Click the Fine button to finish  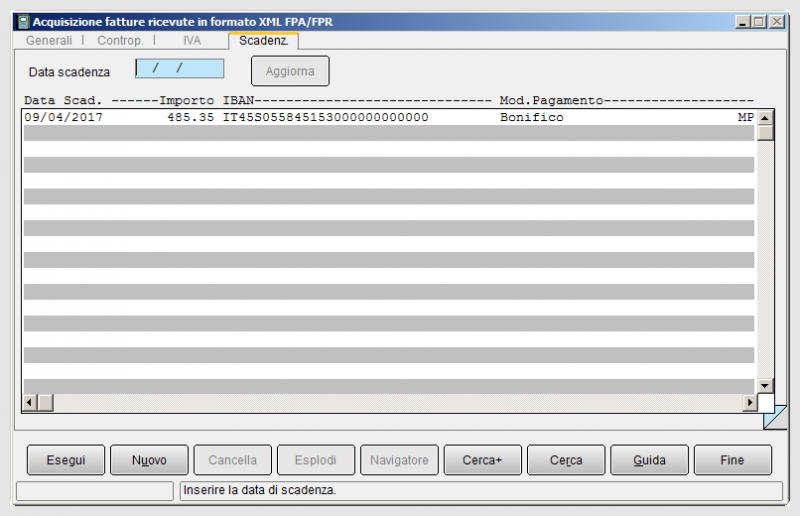(x=732, y=460)
